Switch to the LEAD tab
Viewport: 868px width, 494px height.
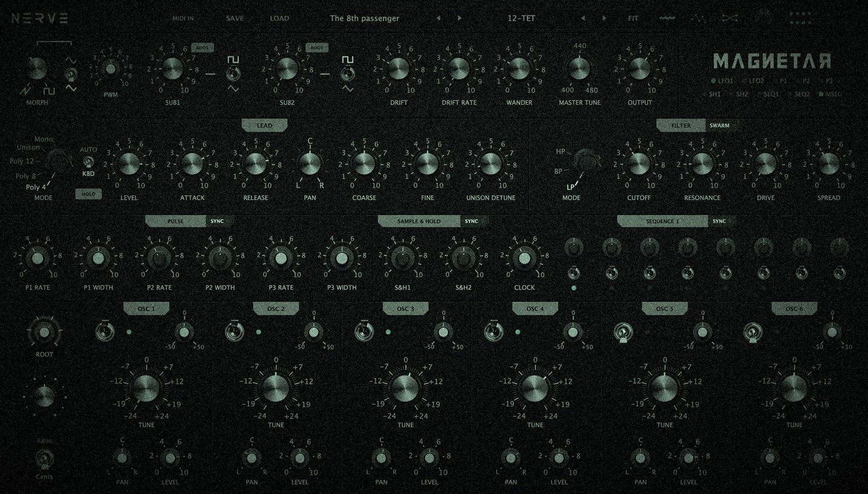click(x=265, y=125)
